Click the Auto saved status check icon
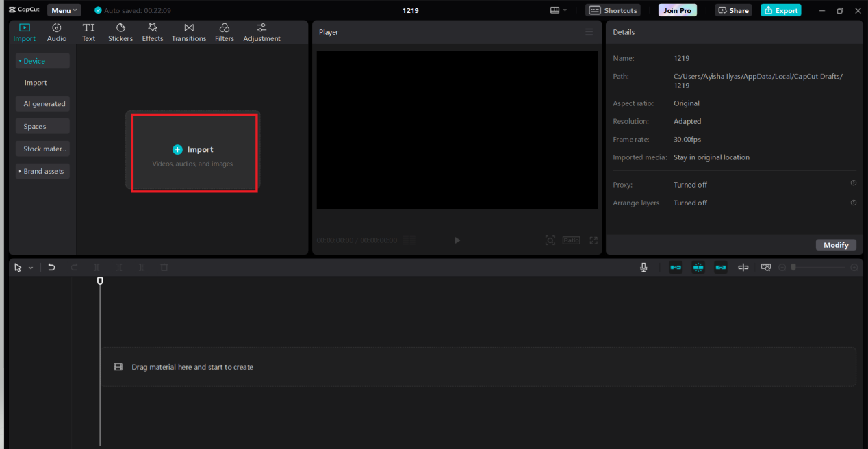 pyautogui.click(x=98, y=10)
